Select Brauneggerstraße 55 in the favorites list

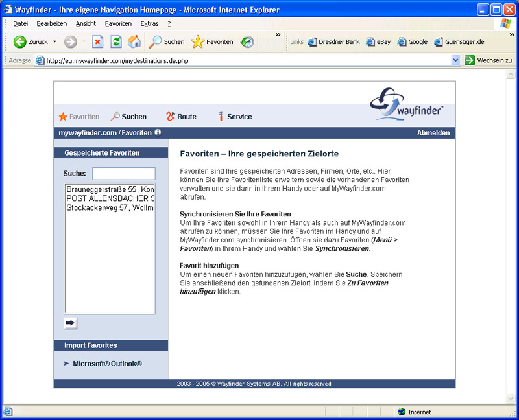[x=110, y=189]
